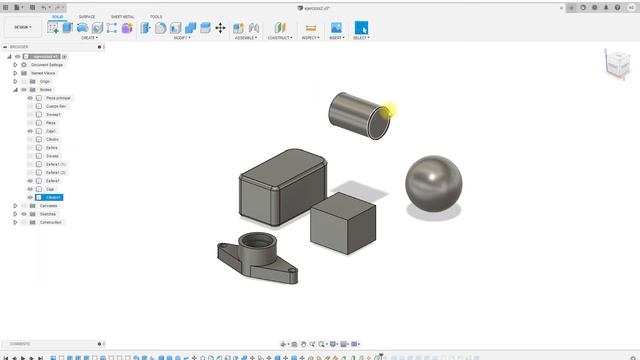
Task: Switch to the Surface tab
Action: (87, 17)
